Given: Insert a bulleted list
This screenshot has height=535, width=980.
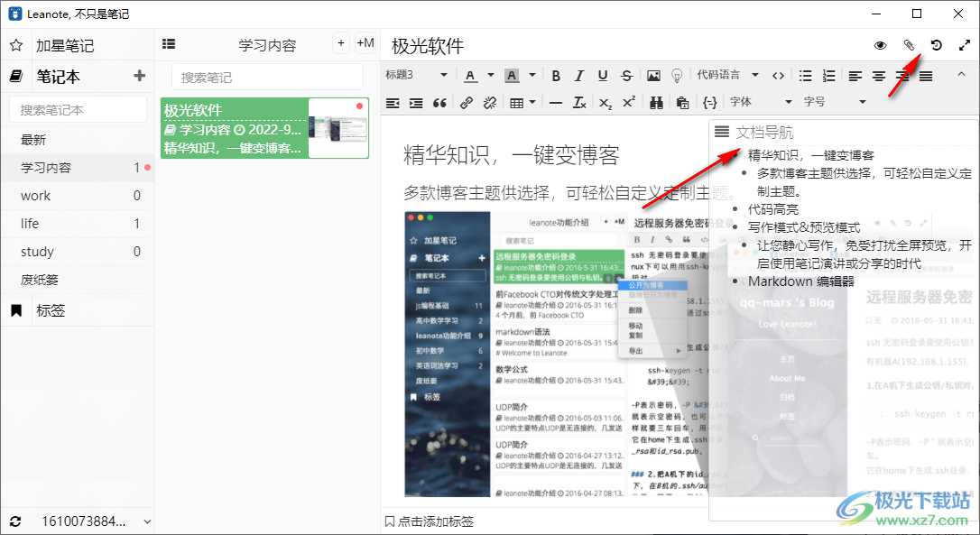Looking at the screenshot, I should (x=806, y=76).
